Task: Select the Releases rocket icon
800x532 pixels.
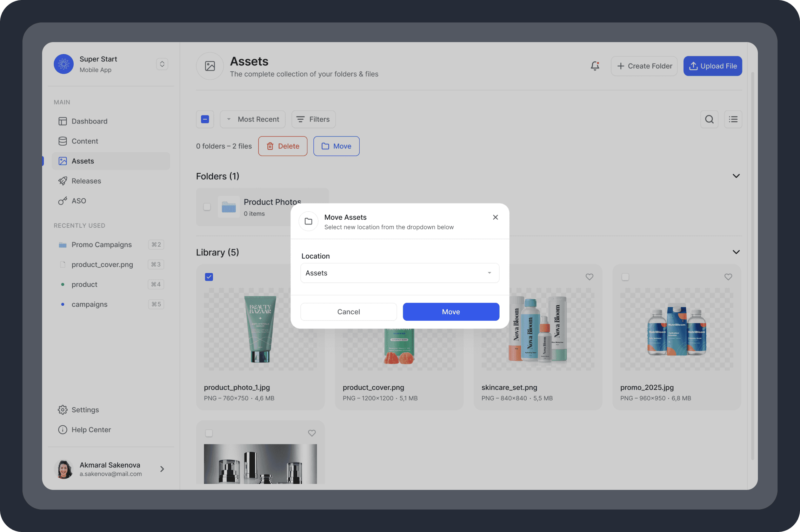Action: coord(63,181)
